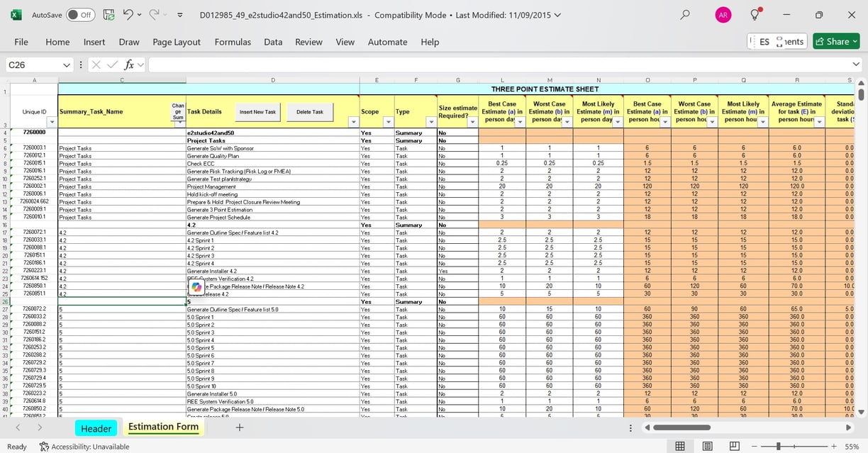Click the Excel app icon in title bar
The width and height of the screenshot is (868, 453).
(16, 14)
